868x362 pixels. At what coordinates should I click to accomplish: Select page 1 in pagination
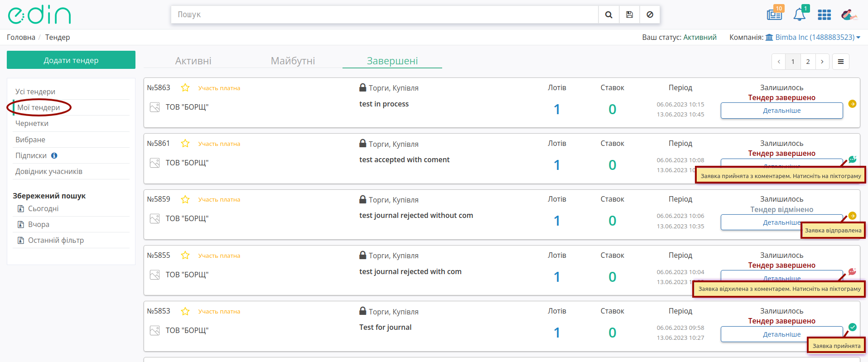pos(793,62)
